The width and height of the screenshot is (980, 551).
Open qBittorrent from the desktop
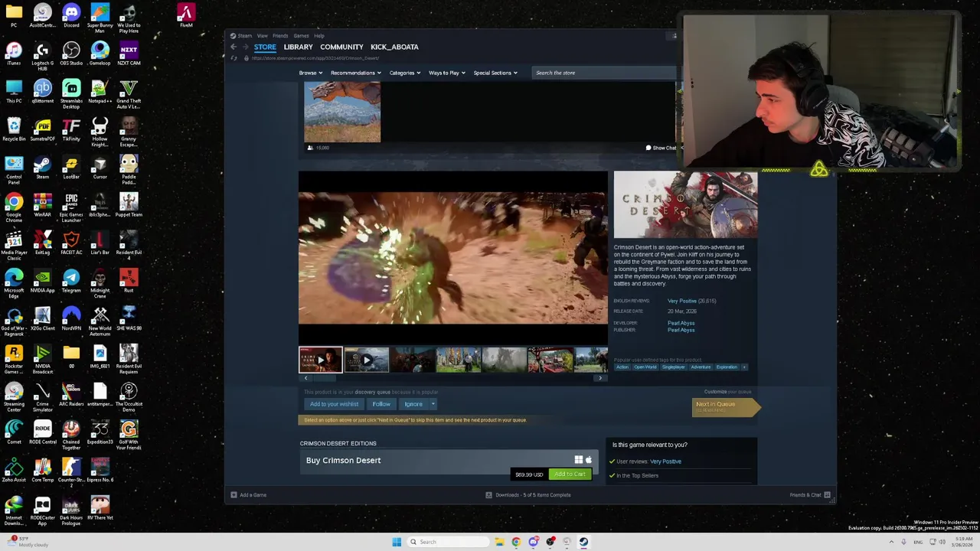[42, 92]
